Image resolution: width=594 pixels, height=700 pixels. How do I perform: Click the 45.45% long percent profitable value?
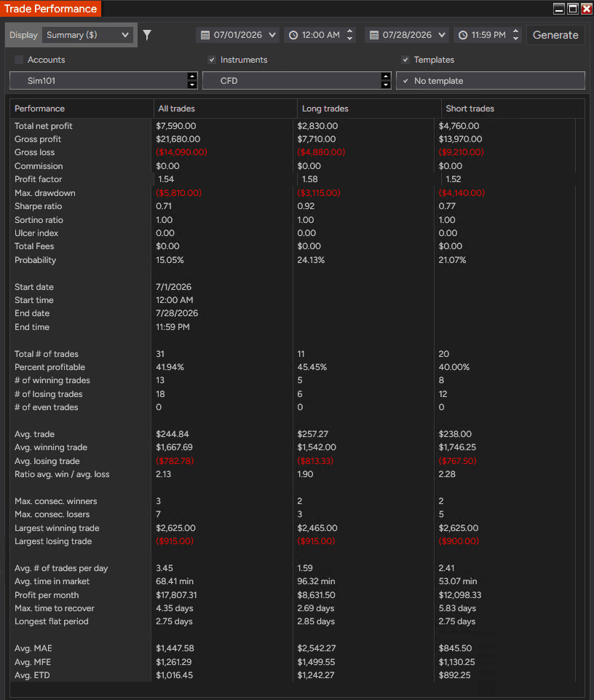(312, 367)
